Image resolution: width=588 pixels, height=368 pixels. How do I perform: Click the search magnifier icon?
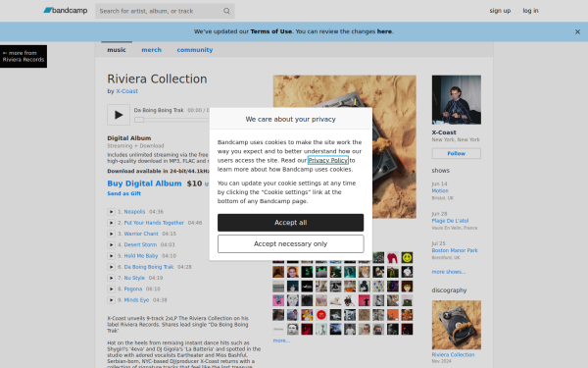(x=226, y=11)
